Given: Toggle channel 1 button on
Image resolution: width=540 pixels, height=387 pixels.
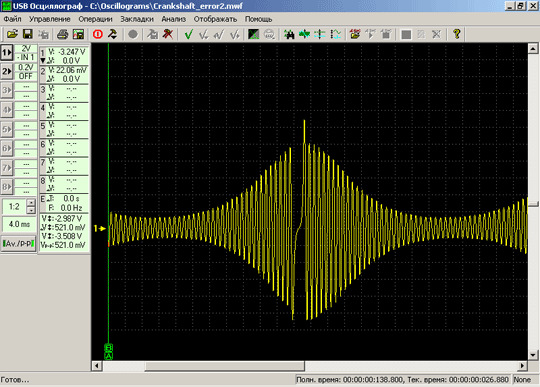Looking at the screenshot, I should 7,53.
